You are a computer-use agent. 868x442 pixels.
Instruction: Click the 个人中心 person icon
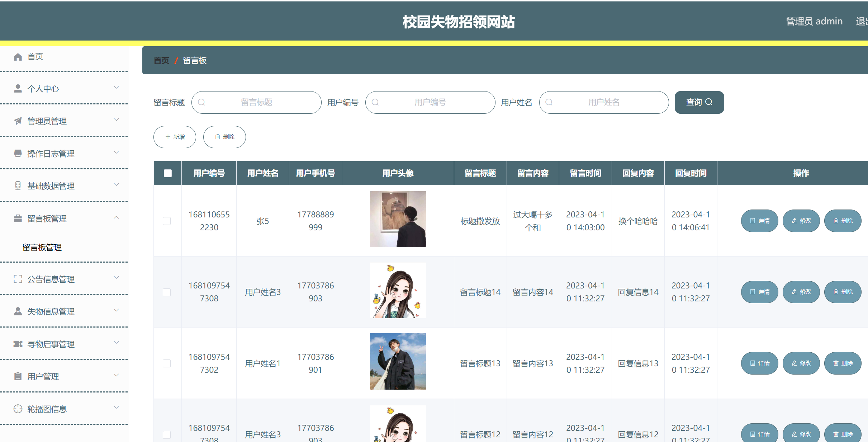(x=18, y=88)
